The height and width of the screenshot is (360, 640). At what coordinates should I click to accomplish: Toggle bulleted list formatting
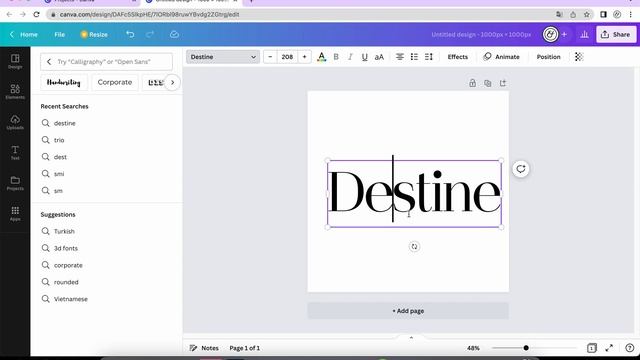(414, 57)
